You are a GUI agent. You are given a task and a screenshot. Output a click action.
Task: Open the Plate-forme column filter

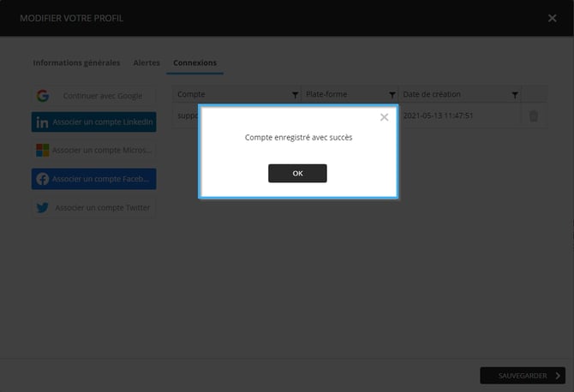point(392,94)
